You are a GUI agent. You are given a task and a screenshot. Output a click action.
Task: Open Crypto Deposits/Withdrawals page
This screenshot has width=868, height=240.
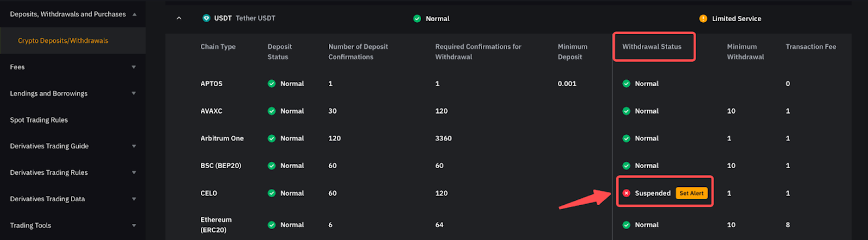pyautogui.click(x=63, y=41)
